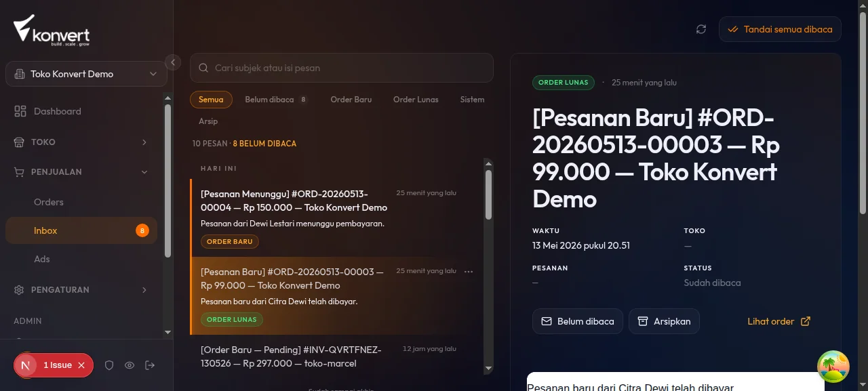The image size is (868, 391).
Task: Click the double-check icon in Tandai semua dibaca
Action: (732, 30)
